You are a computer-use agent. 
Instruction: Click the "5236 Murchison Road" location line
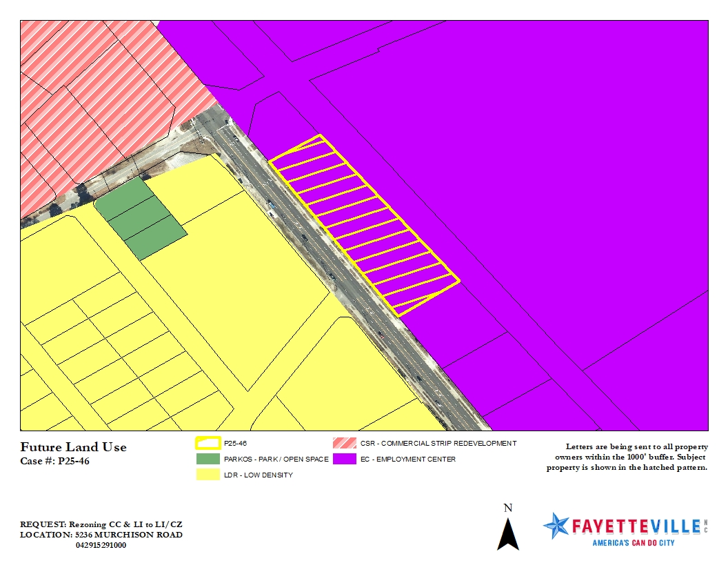click(x=101, y=535)
